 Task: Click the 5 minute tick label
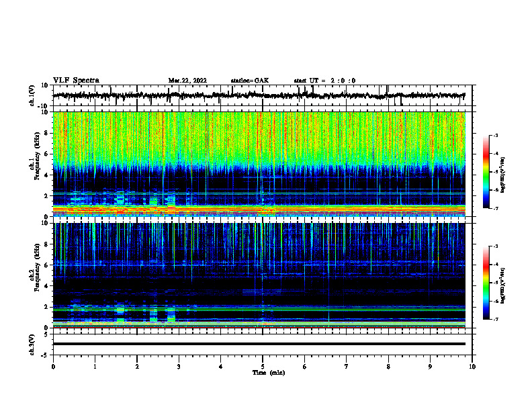pyautogui.click(x=263, y=367)
